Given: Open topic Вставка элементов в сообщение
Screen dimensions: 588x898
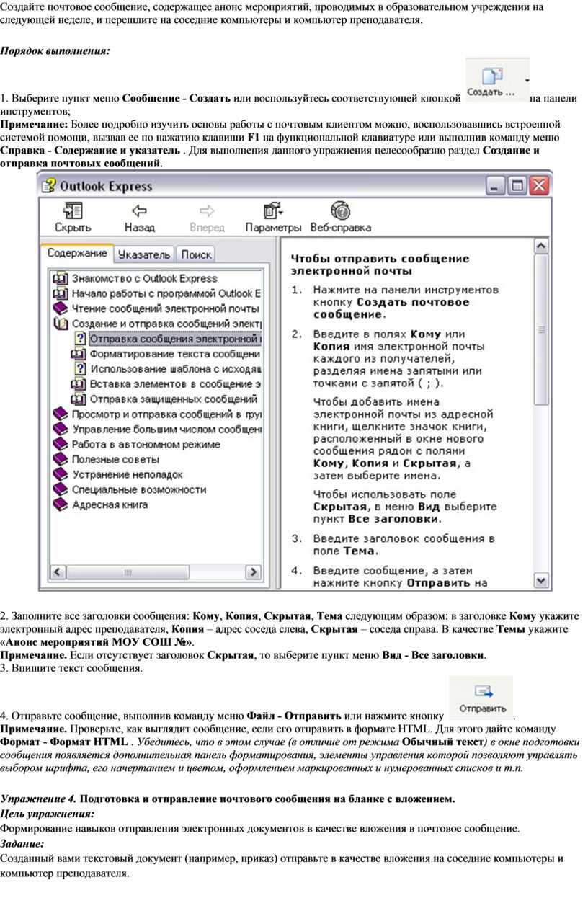Looking at the screenshot, I should pyautogui.click(x=175, y=384).
